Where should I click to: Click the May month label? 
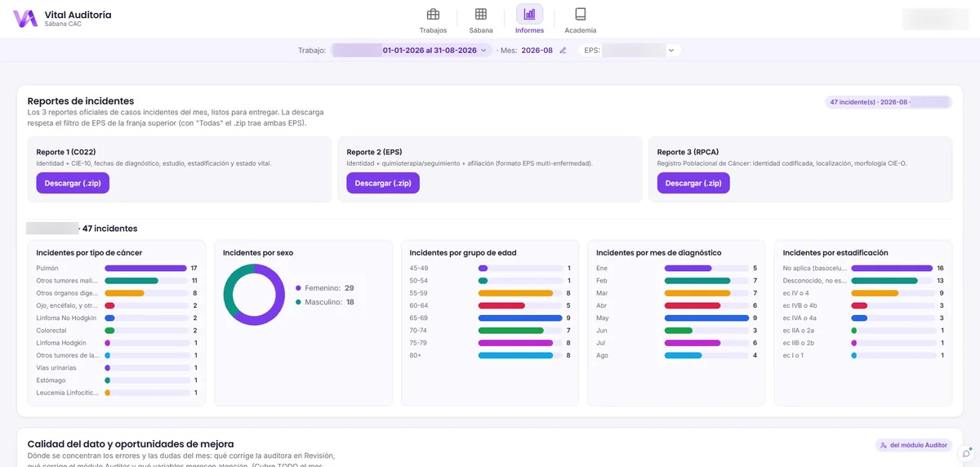point(604,318)
